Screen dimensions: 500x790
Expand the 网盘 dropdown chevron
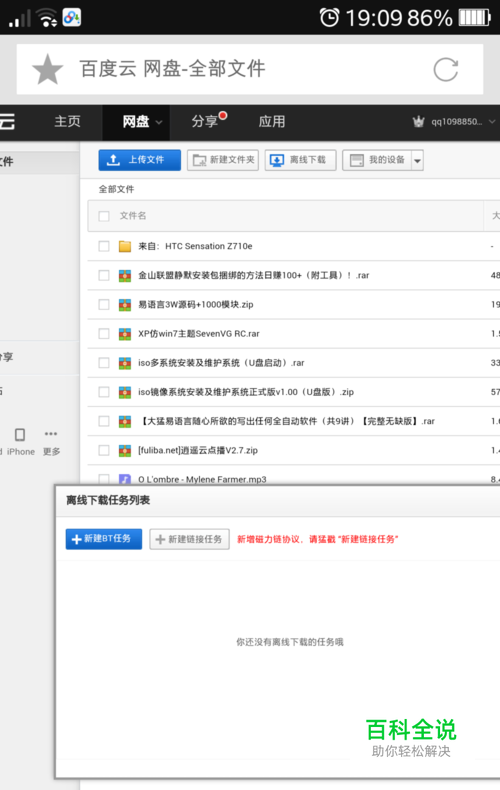coord(159,122)
